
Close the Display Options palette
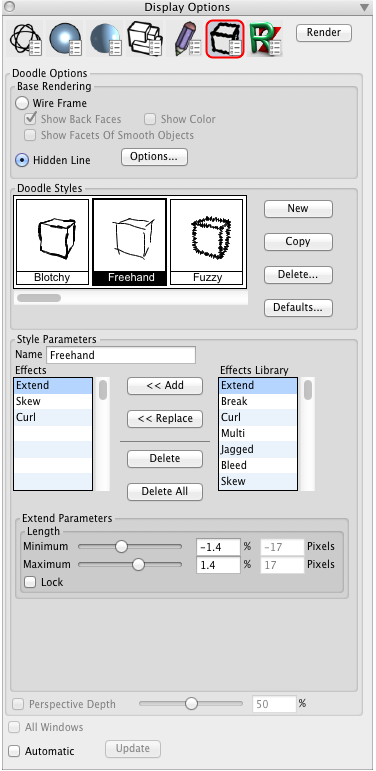[9, 6]
